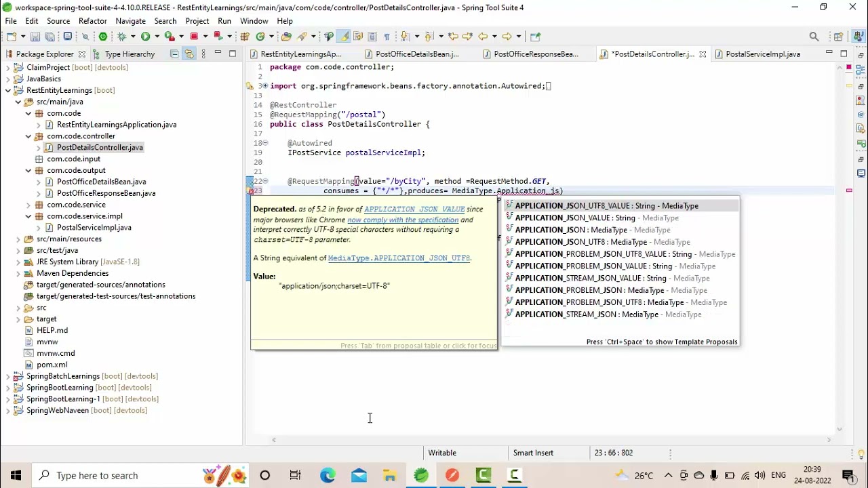The image size is (868, 488).
Task: Open dropdown arrow next to Run icon
Action: (157, 36)
